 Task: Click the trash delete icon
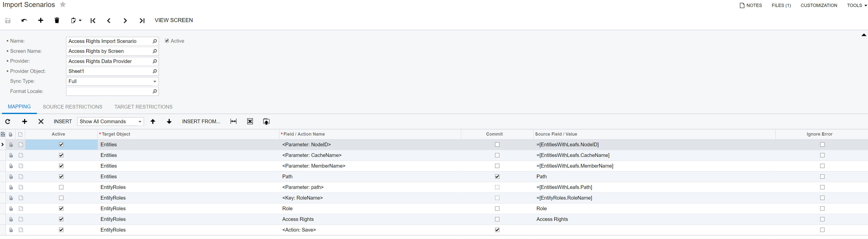(x=57, y=21)
